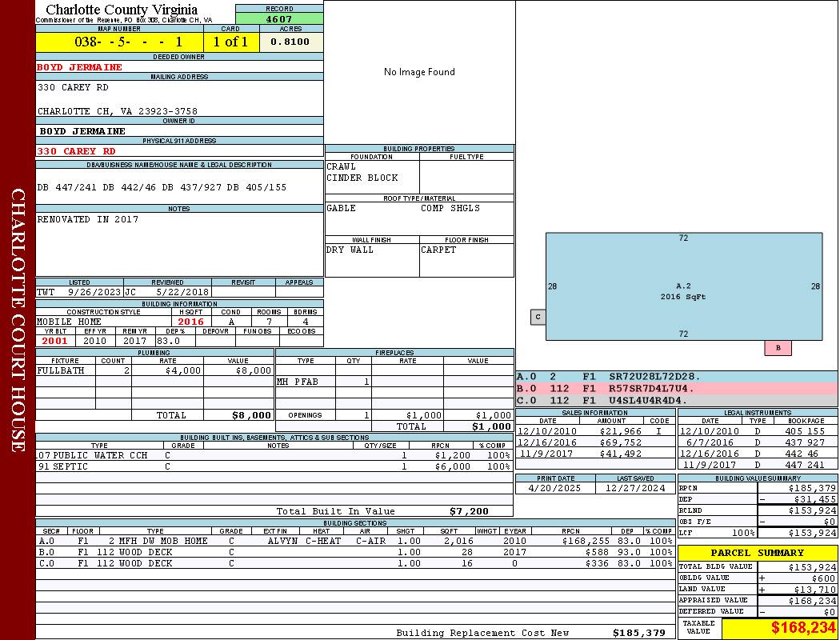
Task: Select the pink B.0 sketch legend row
Action: (x=676, y=389)
